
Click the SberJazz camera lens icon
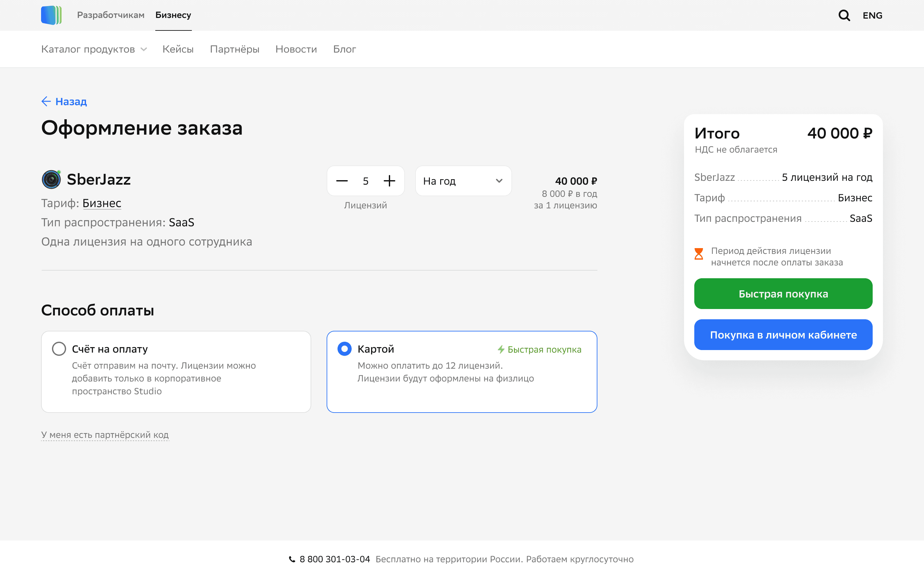pos(51,180)
